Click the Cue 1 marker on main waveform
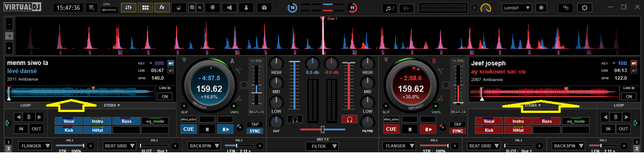This screenshot has width=644, height=168. coord(332,19)
